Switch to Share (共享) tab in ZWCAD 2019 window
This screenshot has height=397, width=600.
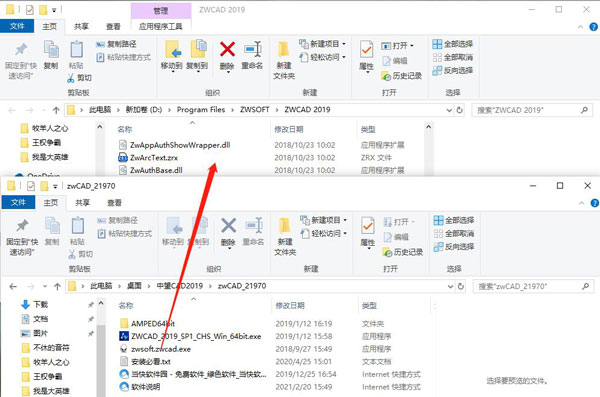point(81,26)
